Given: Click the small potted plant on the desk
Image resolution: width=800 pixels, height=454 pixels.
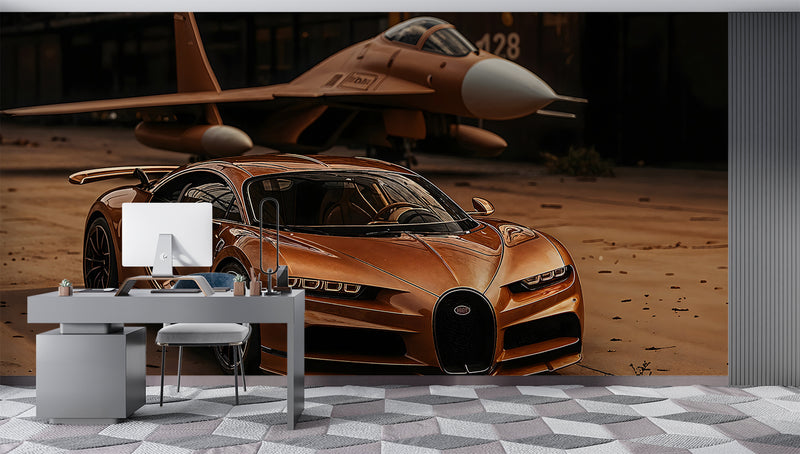Looking at the screenshot, I should tap(65, 287).
